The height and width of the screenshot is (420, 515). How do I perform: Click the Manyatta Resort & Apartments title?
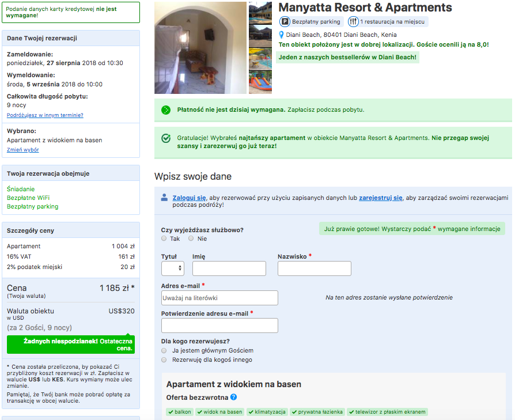tap(365, 7)
